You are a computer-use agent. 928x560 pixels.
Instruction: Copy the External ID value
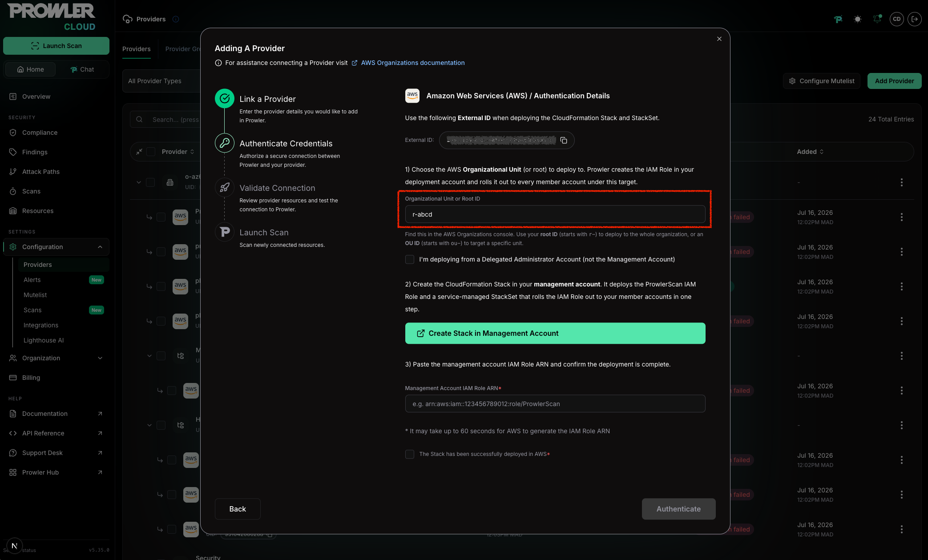564,140
